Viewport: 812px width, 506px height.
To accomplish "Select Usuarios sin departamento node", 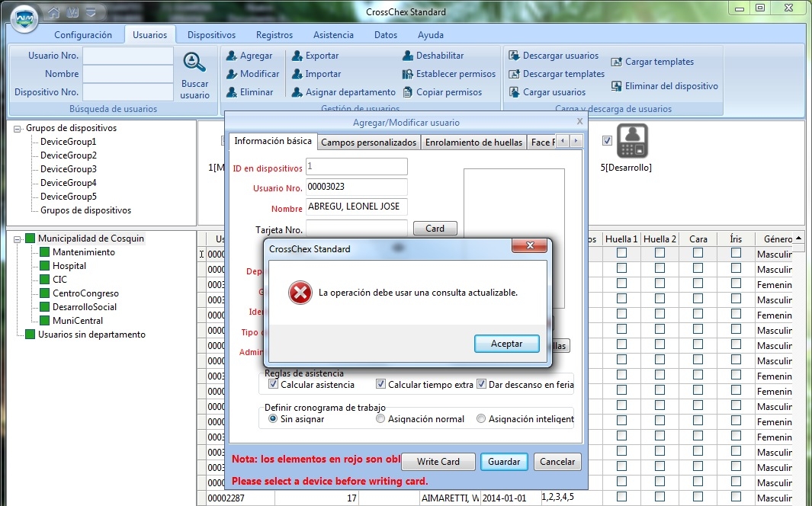I will (x=91, y=335).
